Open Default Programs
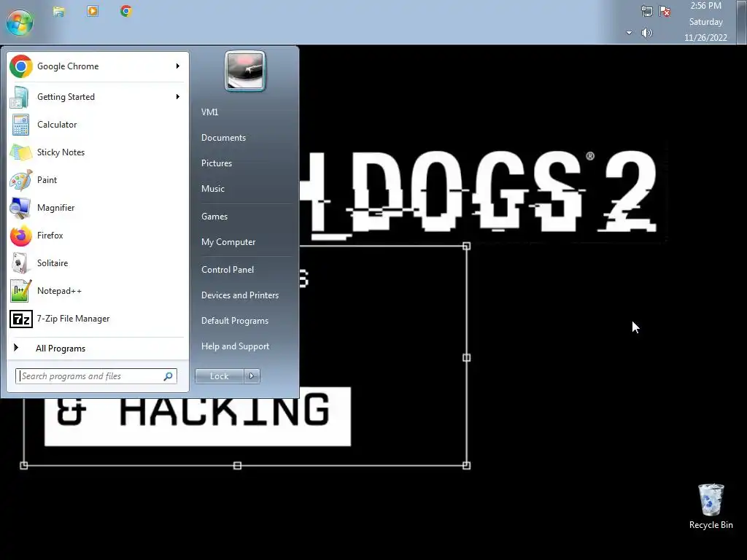Image resolution: width=747 pixels, height=560 pixels. [x=235, y=321]
